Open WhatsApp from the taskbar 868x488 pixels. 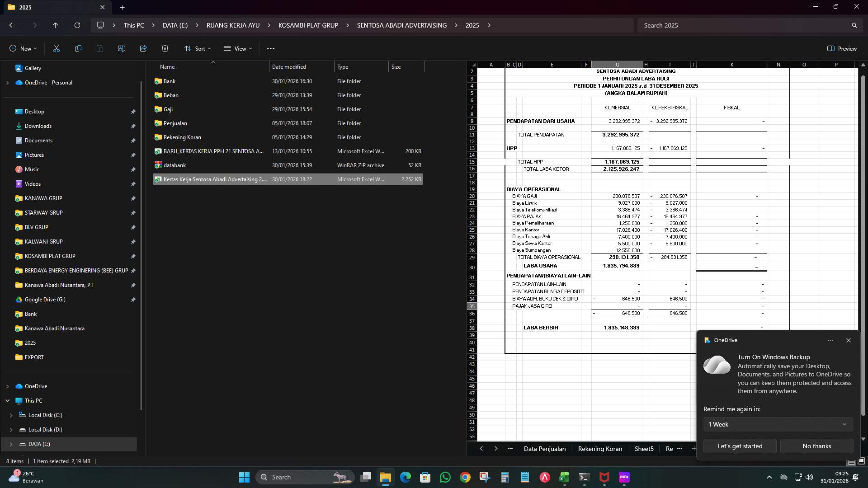(445, 478)
